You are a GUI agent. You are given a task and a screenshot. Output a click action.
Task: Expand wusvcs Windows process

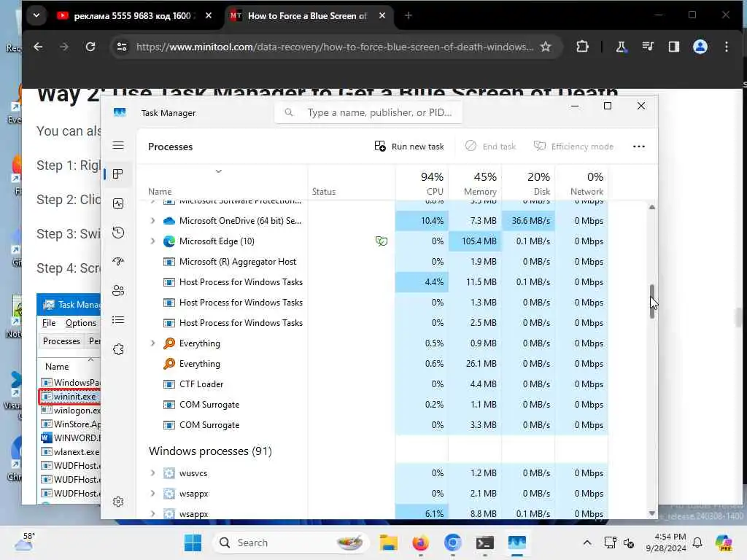(x=152, y=473)
